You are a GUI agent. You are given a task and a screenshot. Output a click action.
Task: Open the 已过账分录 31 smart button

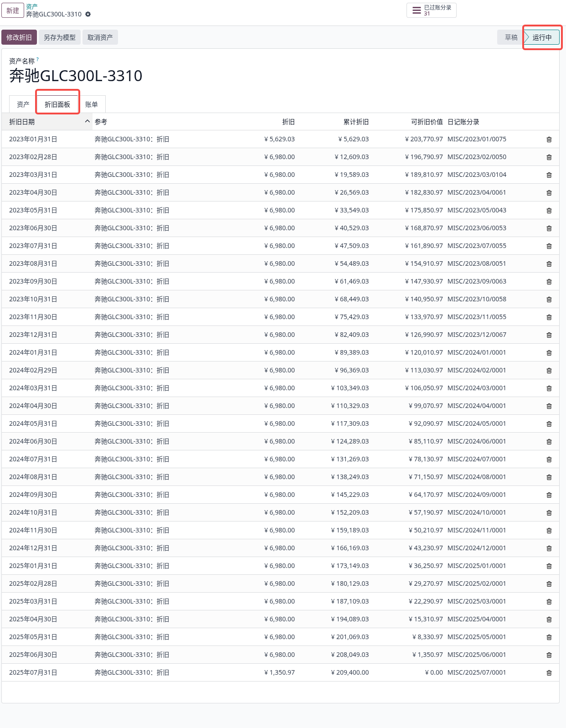(x=431, y=10)
